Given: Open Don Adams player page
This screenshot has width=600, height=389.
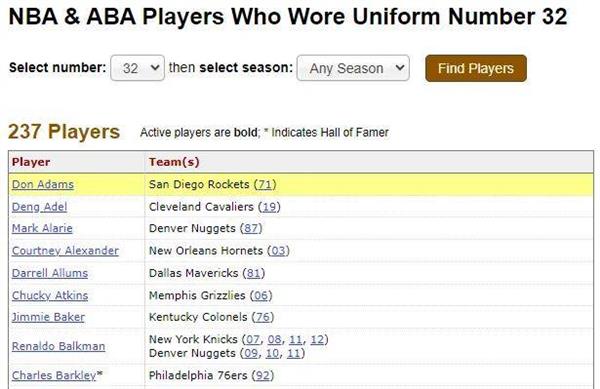Looking at the screenshot, I should point(43,184).
